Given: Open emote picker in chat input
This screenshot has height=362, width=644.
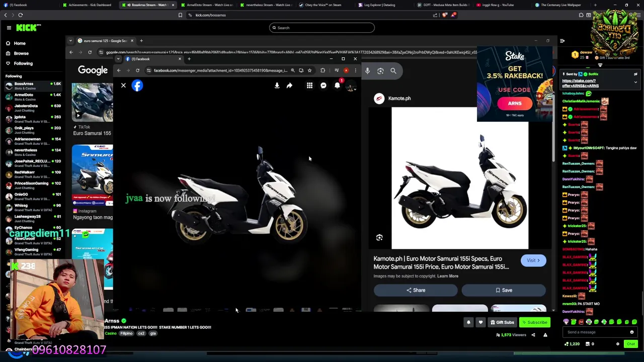Looking at the screenshot, I should 632,332.
